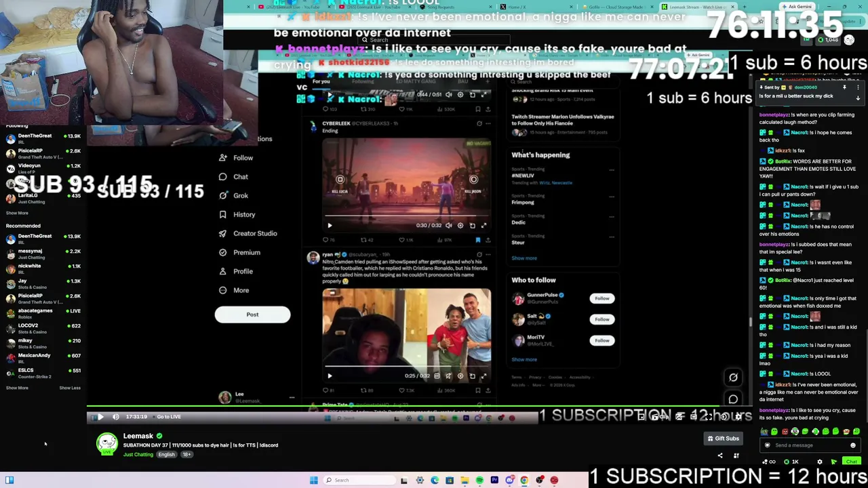This screenshot has width=868, height=488.
Task: Click the share icon below Gift Subs
Action: click(720, 455)
